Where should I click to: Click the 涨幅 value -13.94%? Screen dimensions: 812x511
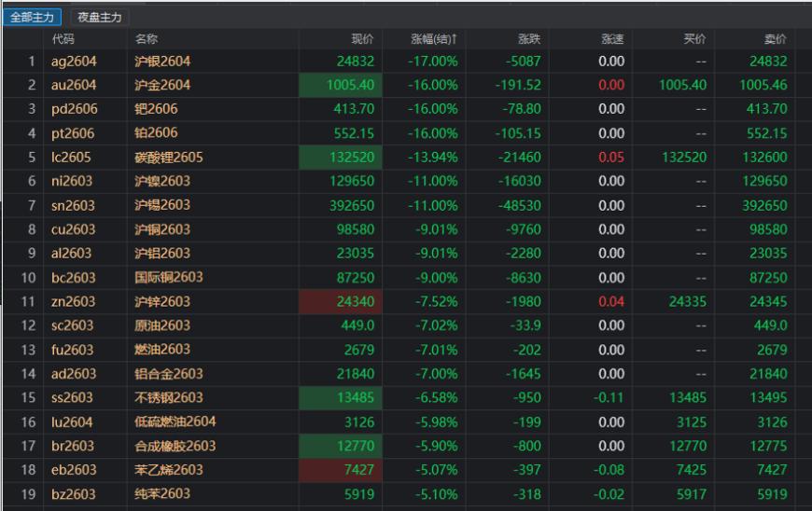(x=432, y=158)
